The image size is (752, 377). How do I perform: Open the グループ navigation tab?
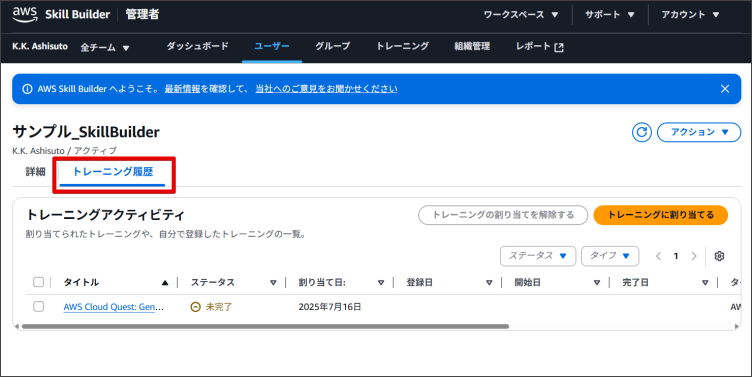click(x=332, y=46)
